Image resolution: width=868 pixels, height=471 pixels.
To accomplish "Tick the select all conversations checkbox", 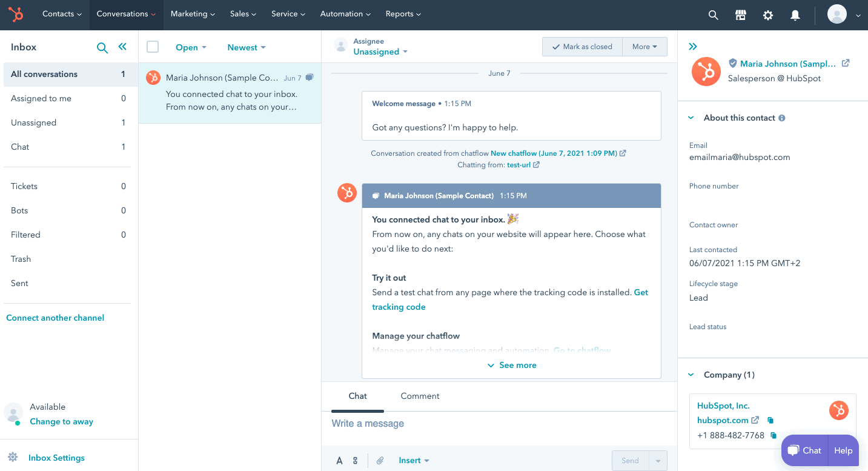I will click(x=153, y=47).
